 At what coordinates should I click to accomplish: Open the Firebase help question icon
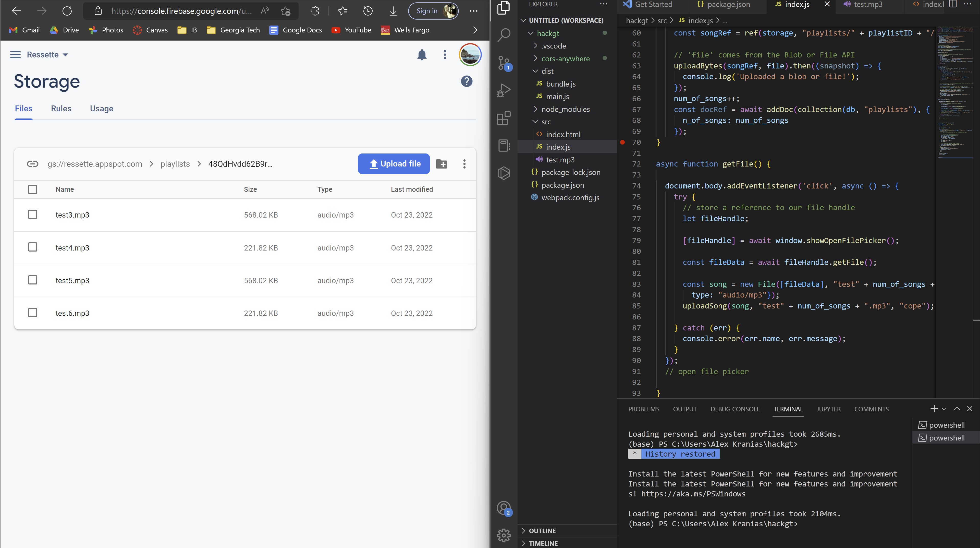point(467,81)
